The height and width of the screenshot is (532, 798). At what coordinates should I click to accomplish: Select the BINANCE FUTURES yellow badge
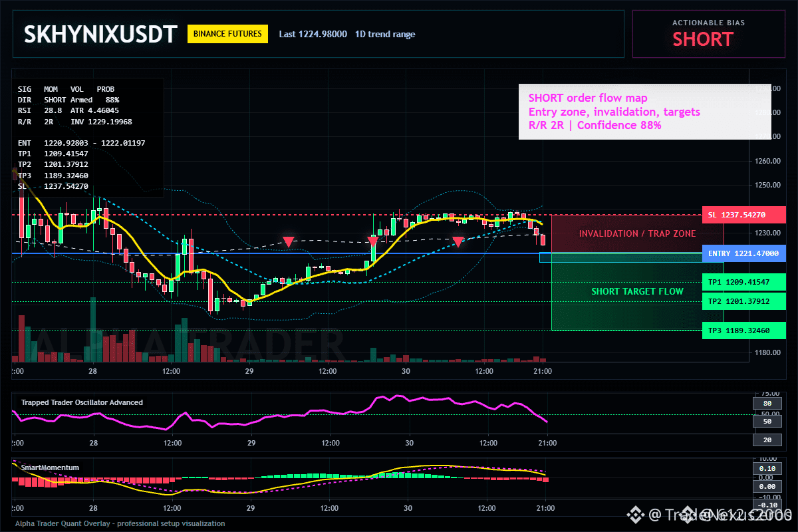point(228,34)
